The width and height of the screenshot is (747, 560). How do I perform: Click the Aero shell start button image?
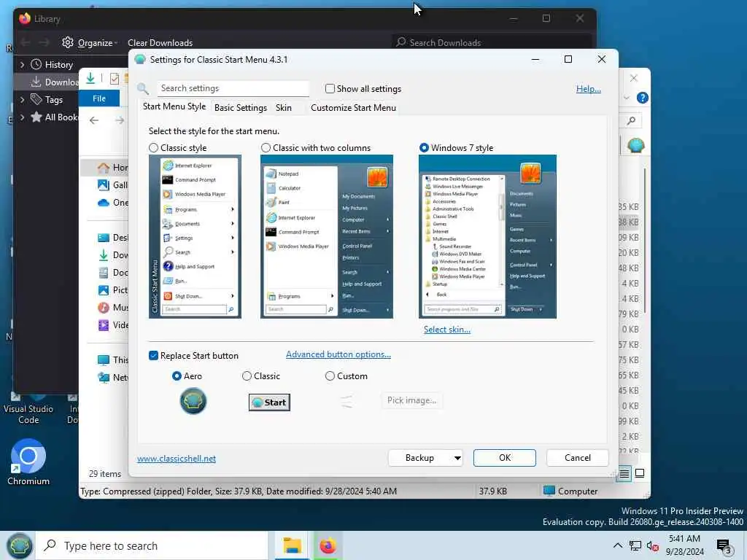pos(193,401)
